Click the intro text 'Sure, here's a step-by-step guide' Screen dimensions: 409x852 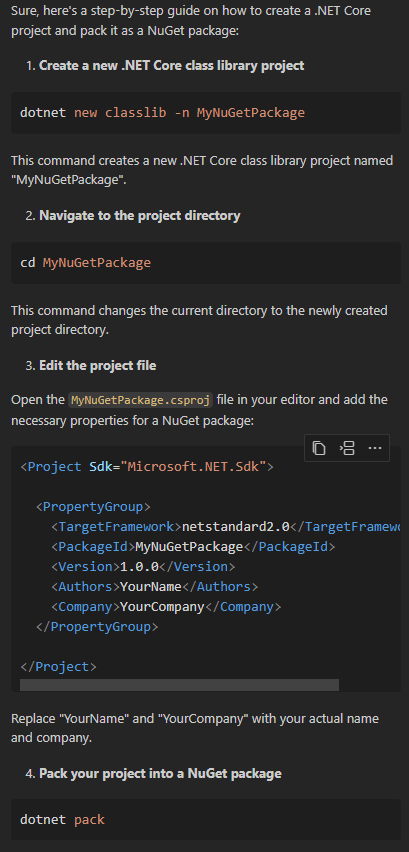coord(191,20)
